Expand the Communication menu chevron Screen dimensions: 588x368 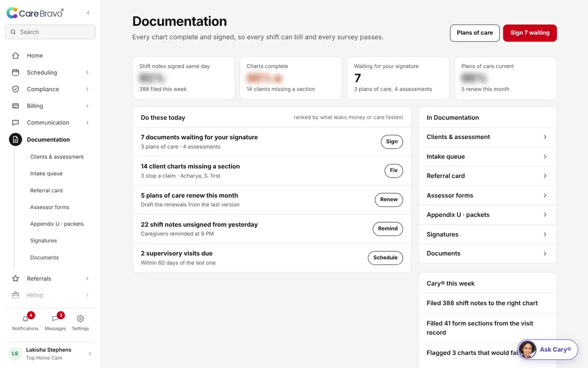pyautogui.click(x=87, y=123)
